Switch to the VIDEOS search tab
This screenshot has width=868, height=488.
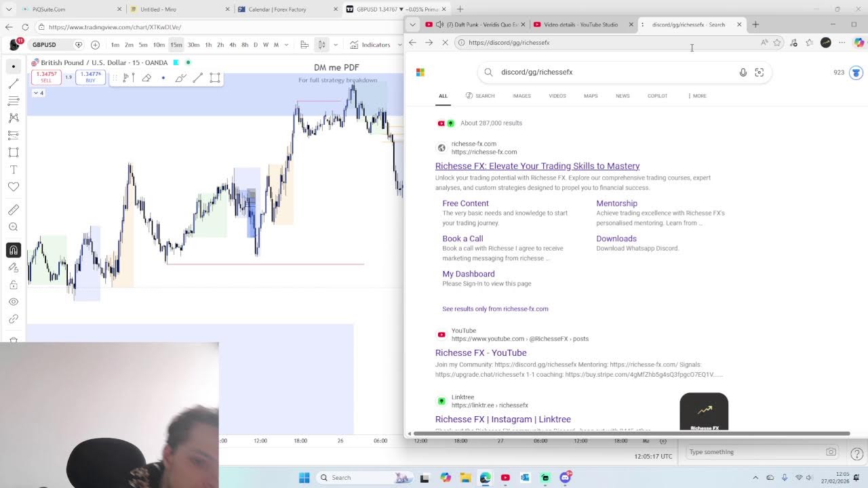pos(557,96)
